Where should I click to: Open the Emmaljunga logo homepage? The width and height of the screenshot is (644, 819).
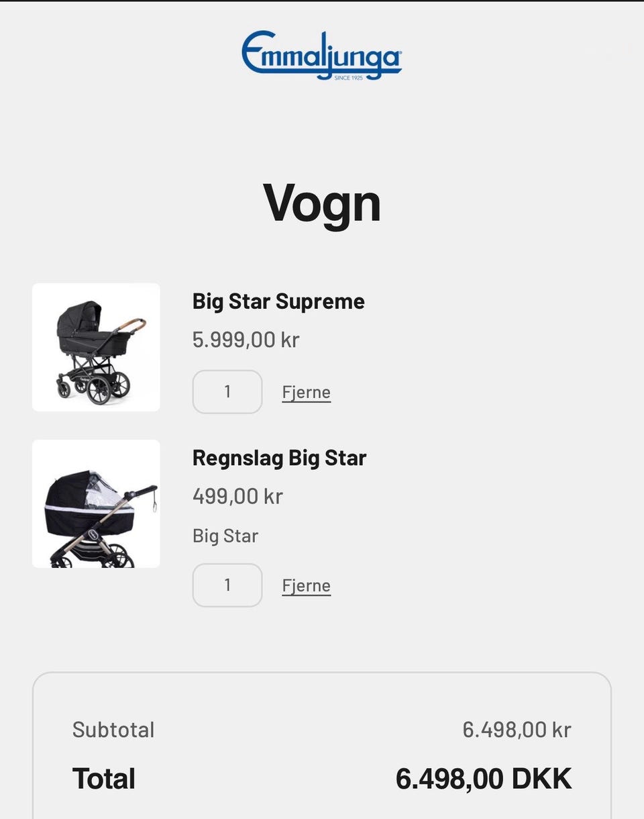322,55
